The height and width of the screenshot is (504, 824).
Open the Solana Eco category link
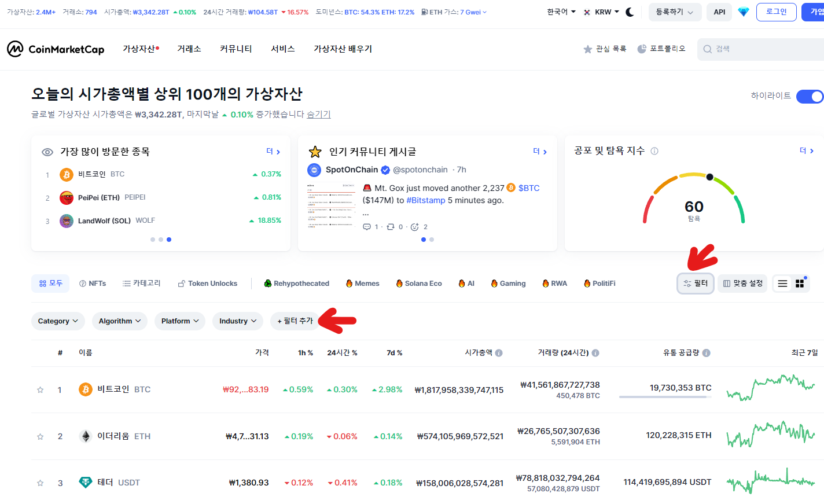pos(419,284)
